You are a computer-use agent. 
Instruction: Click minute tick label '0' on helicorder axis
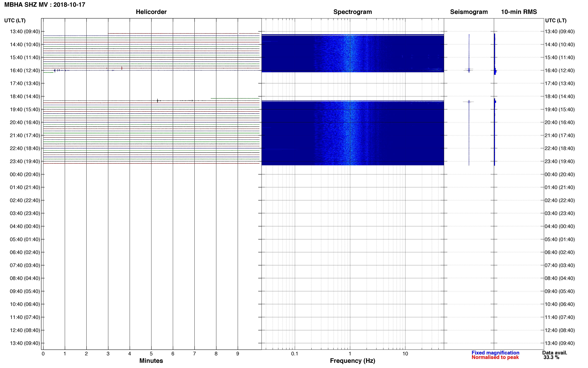click(x=43, y=354)
